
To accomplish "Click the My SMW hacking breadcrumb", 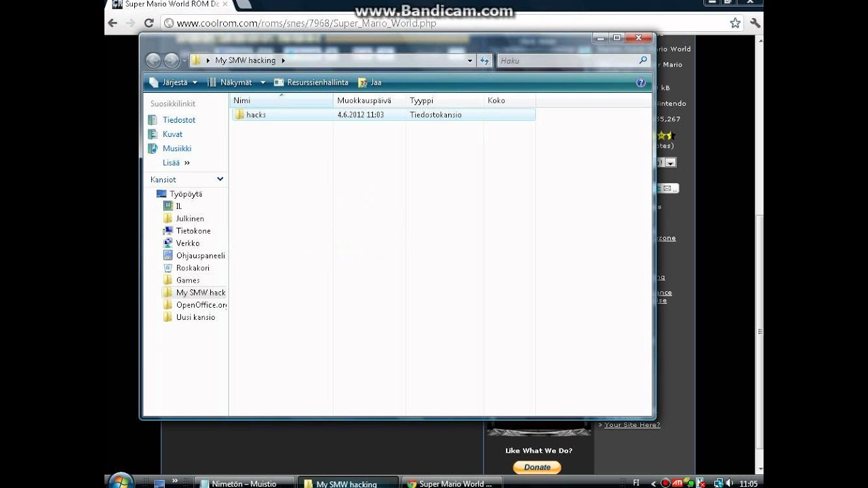I will coord(245,60).
